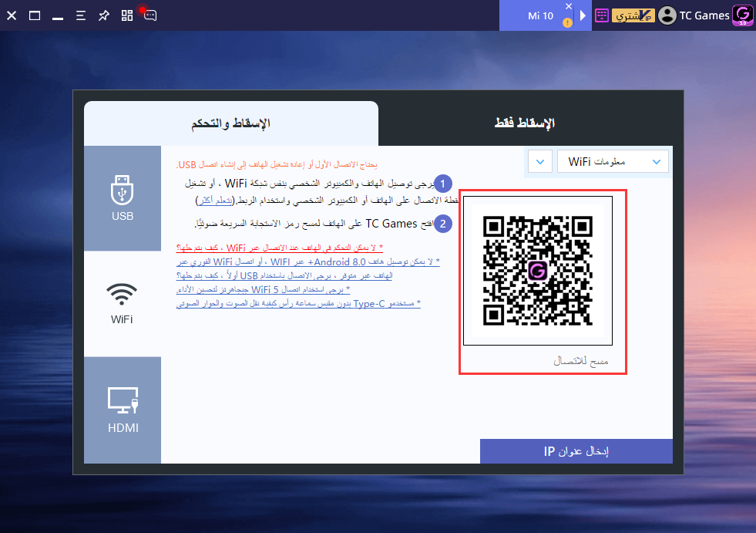Open link about Type-C headphone audio
The image size is (756, 533).
pyautogui.click(x=298, y=304)
